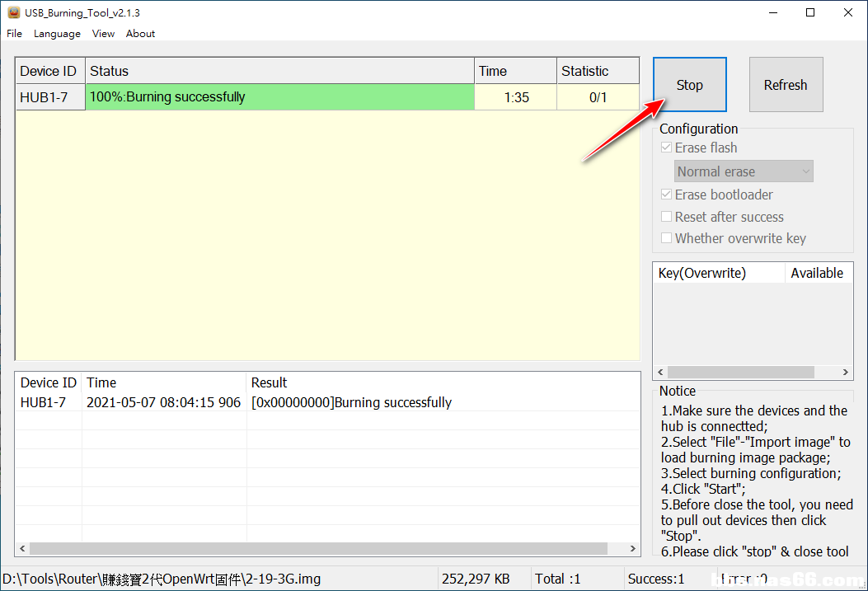The image size is (868, 591).
Task: Toggle the Erase flash checkbox
Action: (x=667, y=148)
